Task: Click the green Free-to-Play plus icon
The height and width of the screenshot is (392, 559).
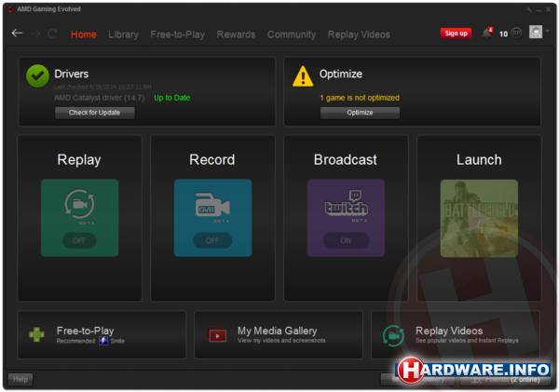Action: coord(36,334)
